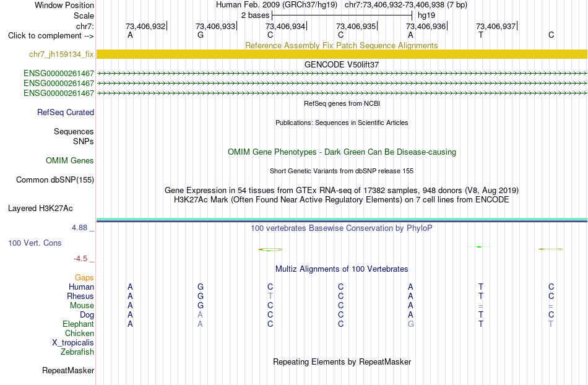Click the 'chr7:' base position label
588x385 pixels.
click(85, 26)
